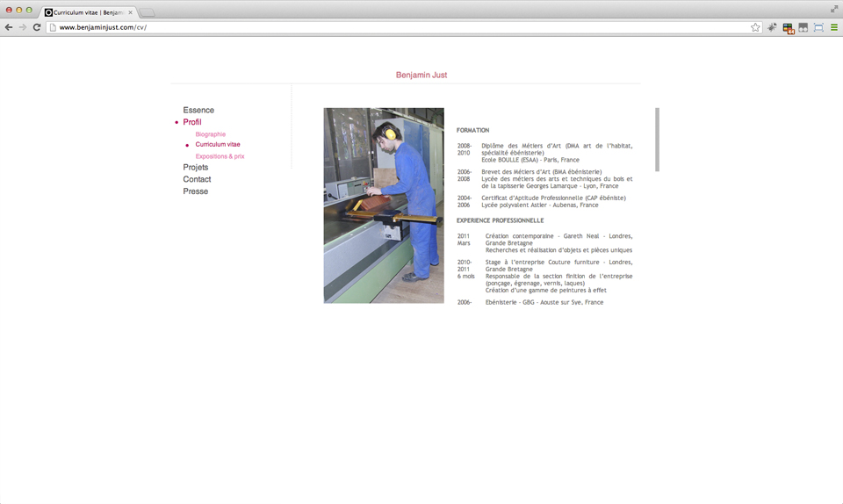Reload the page with the refresh icon
This screenshot has height=504, width=843.
click(37, 27)
